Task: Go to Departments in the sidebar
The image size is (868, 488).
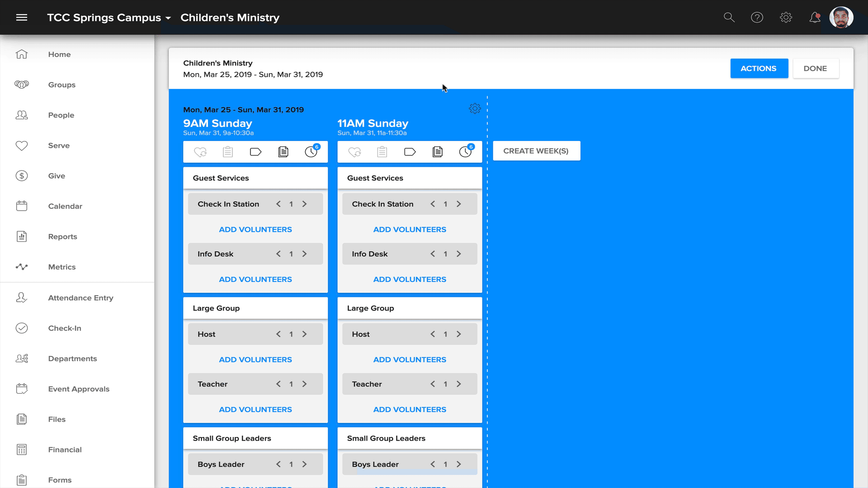Action: [x=72, y=358]
